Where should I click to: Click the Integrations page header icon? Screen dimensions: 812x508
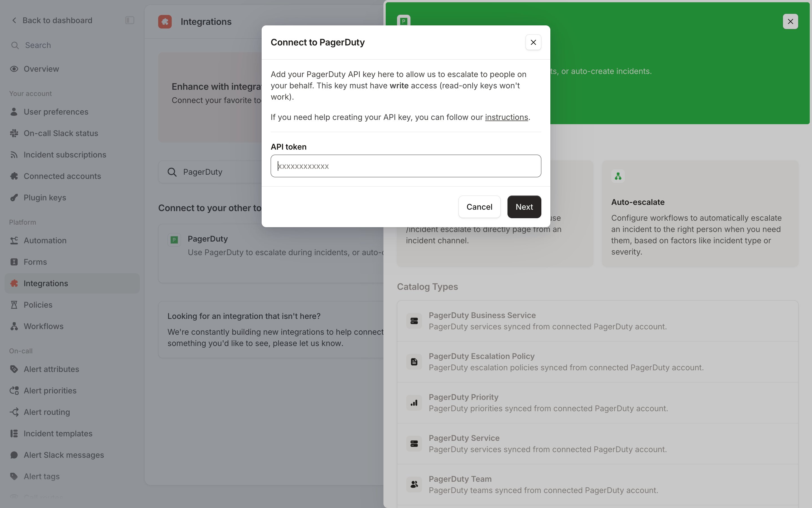click(x=165, y=22)
